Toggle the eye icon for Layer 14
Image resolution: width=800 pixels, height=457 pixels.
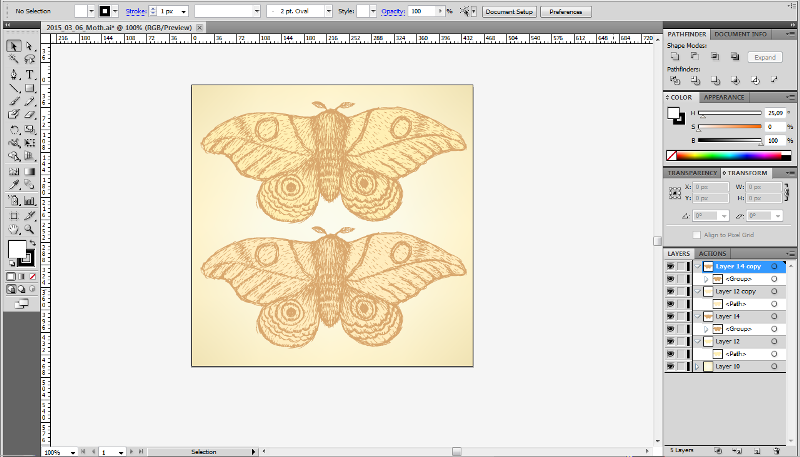pos(670,316)
